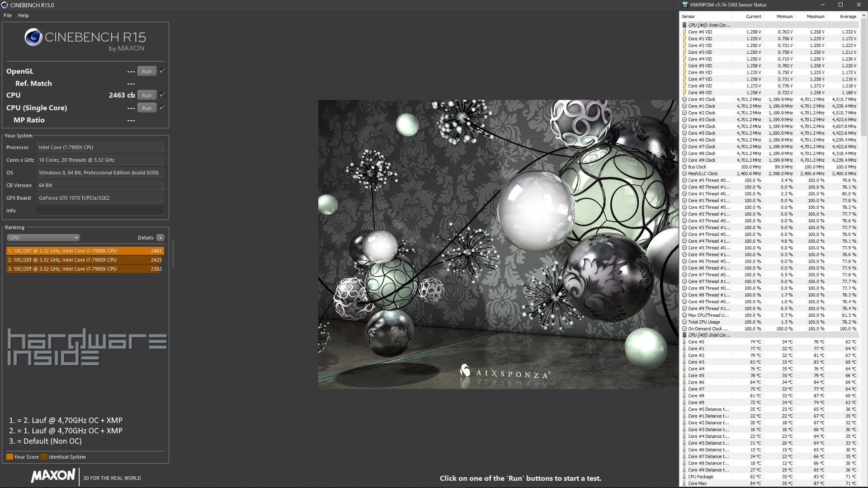Toggle the CPU (Single Core) test checkbox
This screenshot has height=488, width=868.
[162, 108]
